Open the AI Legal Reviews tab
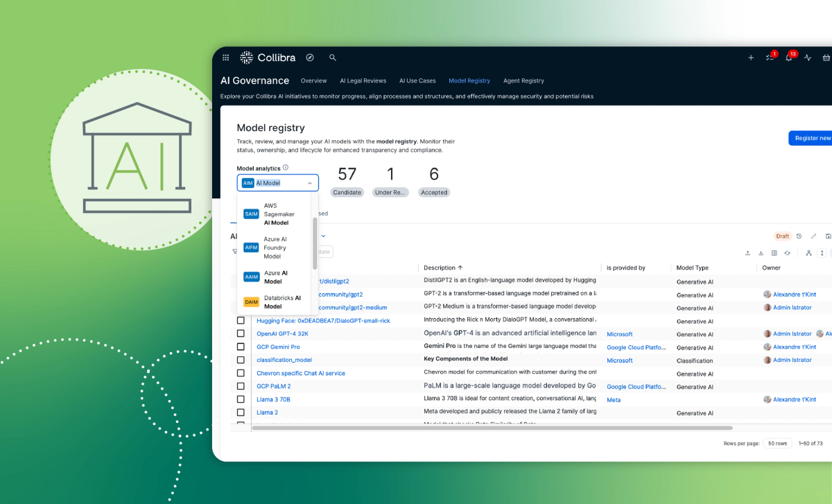This screenshot has width=832, height=504. pos(363,80)
